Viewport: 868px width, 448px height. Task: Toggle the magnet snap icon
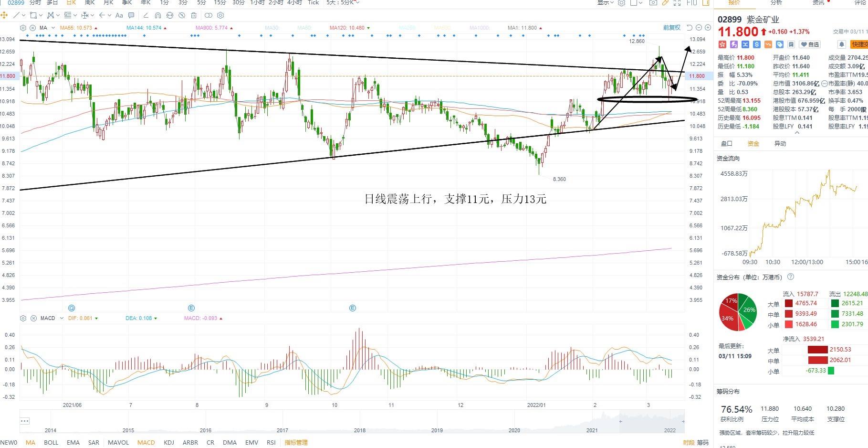coord(158,15)
